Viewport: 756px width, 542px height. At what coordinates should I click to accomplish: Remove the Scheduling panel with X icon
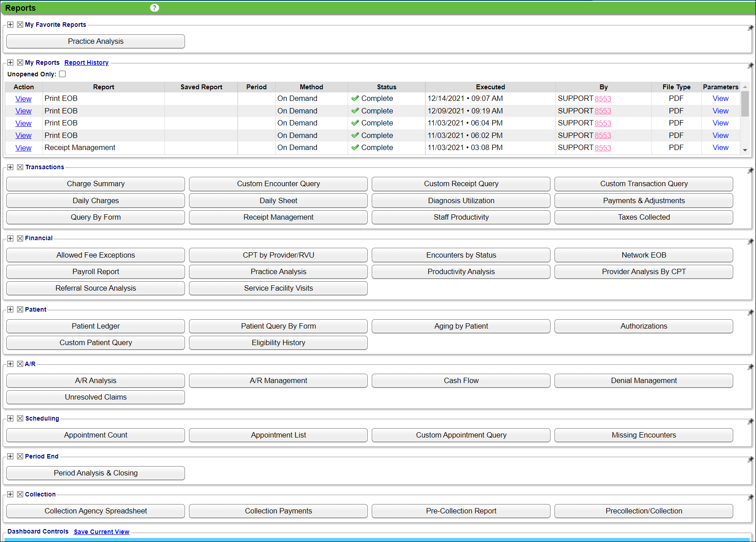coord(20,418)
